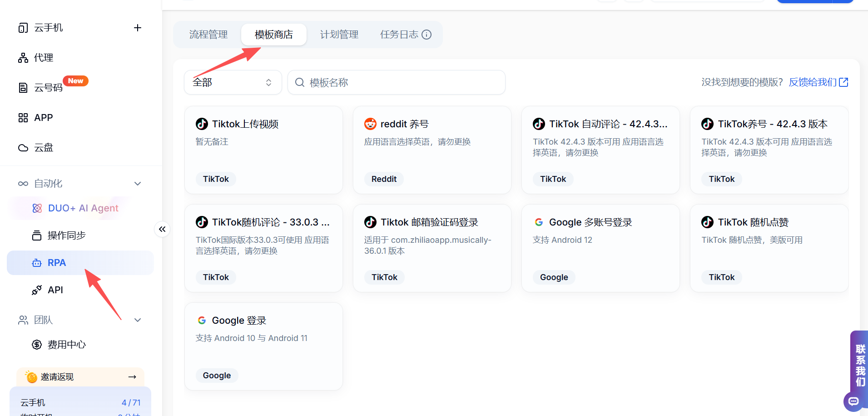Click the TikTok养号 - 42.4.3 版本 title
Image resolution: width=868 pixels, height=416 pixels.
(773, 124)
